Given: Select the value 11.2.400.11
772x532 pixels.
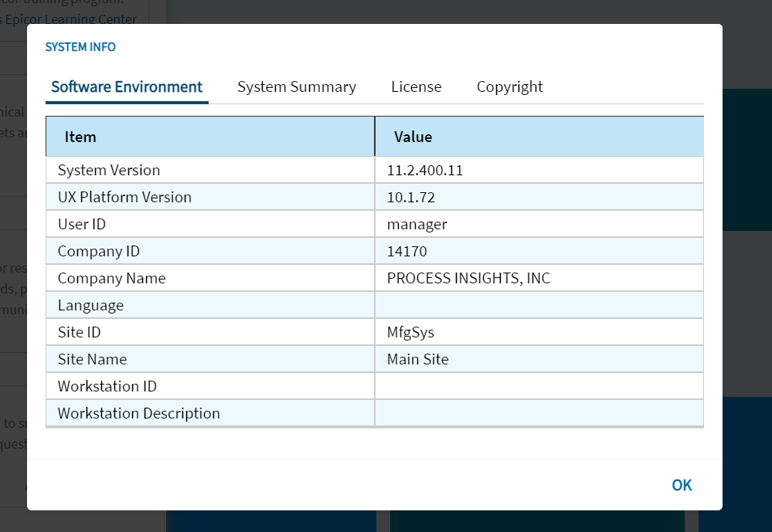Looking at the screenshot, I should tap(425, 171).
